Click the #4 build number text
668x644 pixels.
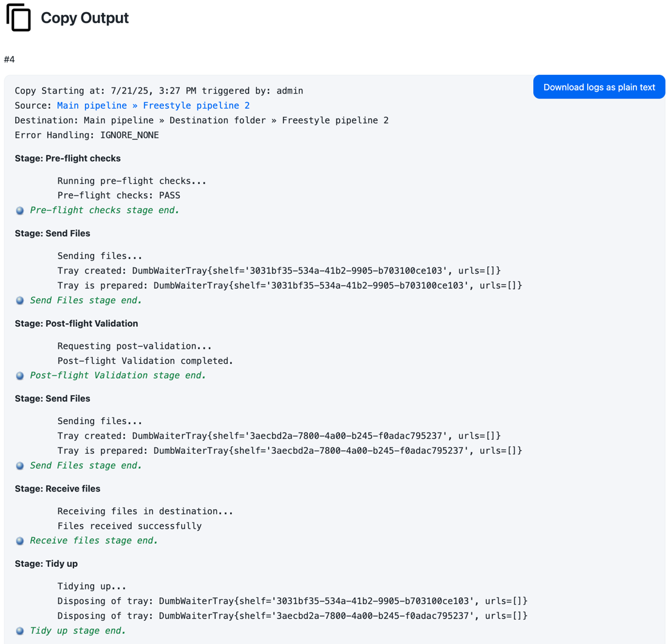click(x=9, y=60)
